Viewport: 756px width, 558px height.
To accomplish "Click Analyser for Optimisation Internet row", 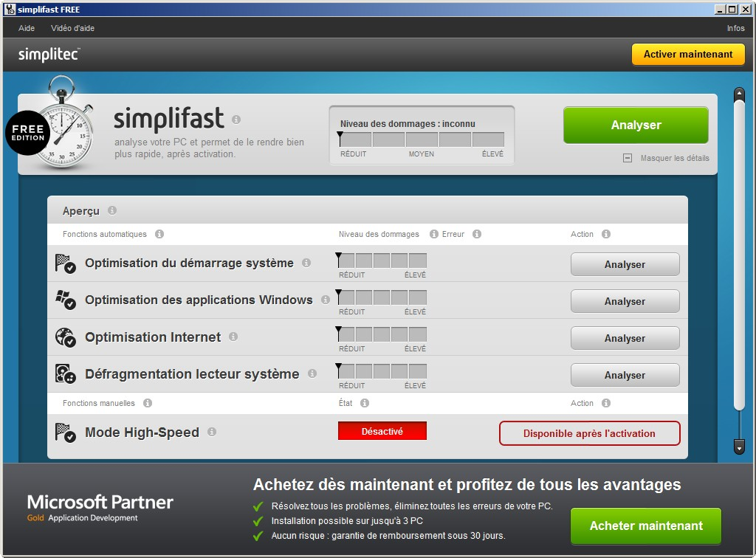I will [625, 338].
